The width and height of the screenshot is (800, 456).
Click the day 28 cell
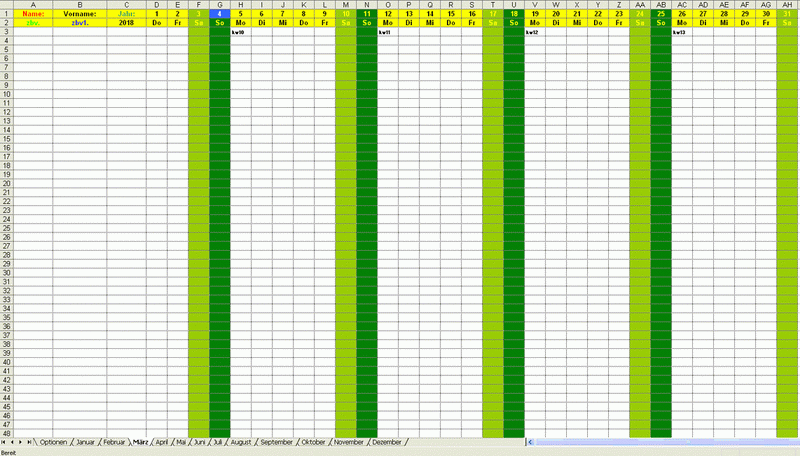(x=724, y=14)
